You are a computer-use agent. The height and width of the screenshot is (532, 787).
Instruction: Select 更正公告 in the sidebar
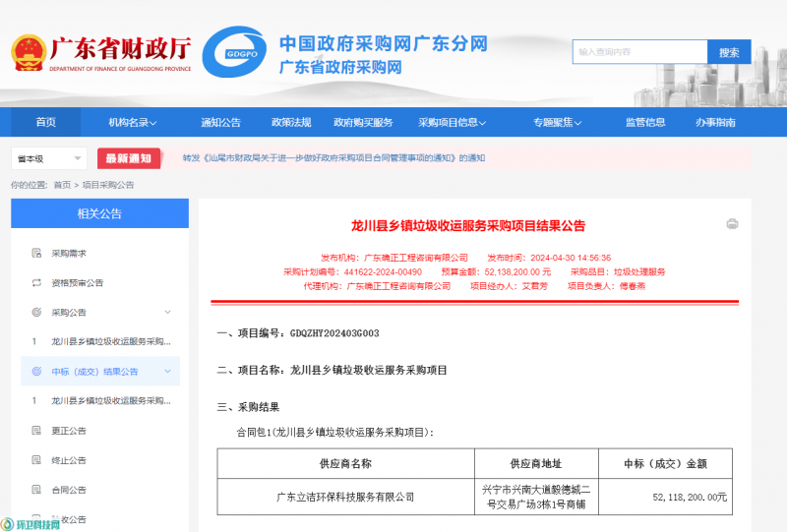point(69,431)
